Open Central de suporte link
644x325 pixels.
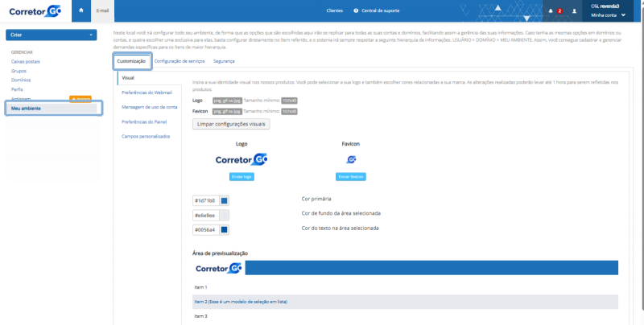[x=380, y=10]
